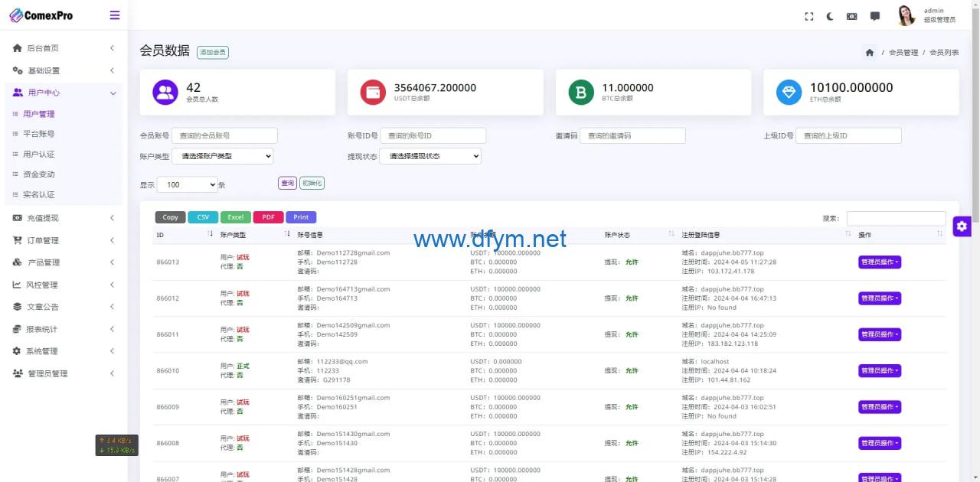The height and width of the screenshot is (482, 980).
Task: Sort table by 注册登陆信息 column arrows
Action: (x=848, y=234)
